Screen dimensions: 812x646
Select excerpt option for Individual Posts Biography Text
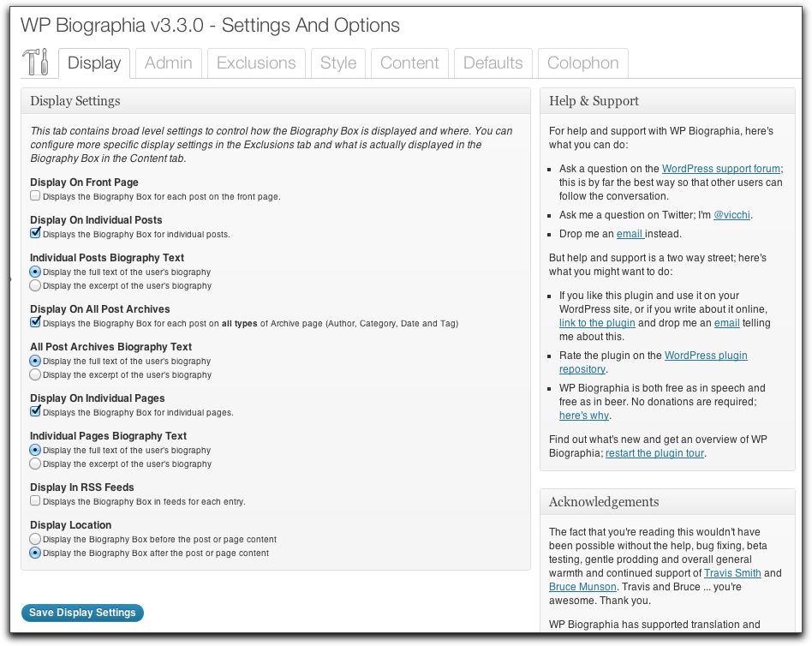(35, 285)
